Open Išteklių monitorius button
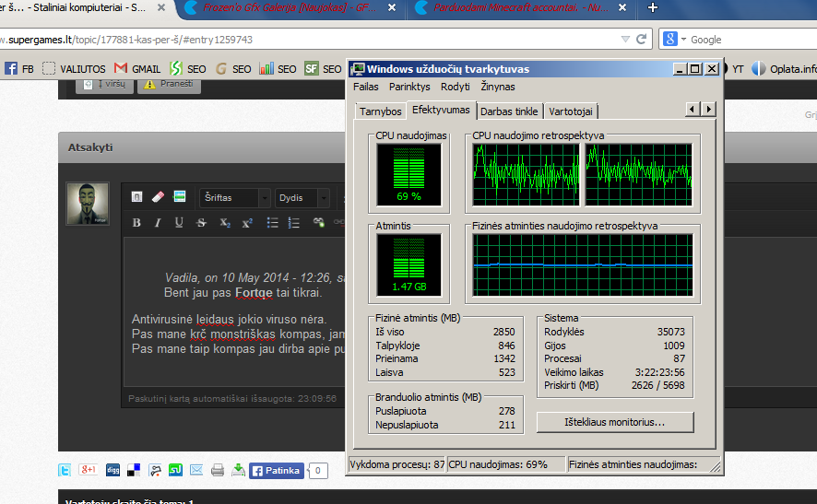The width and height of the screenshot is (817, 504). click(615, 422)
